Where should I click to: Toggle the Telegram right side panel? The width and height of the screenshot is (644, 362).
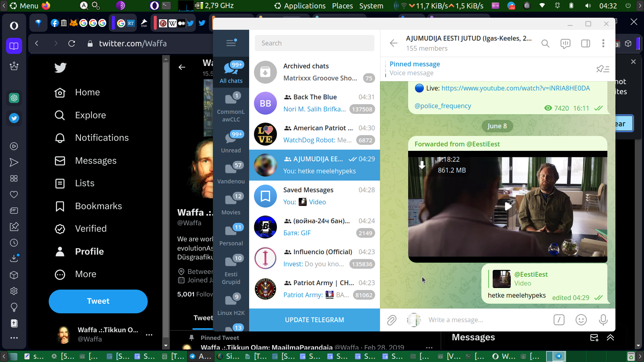pos(586,43)
